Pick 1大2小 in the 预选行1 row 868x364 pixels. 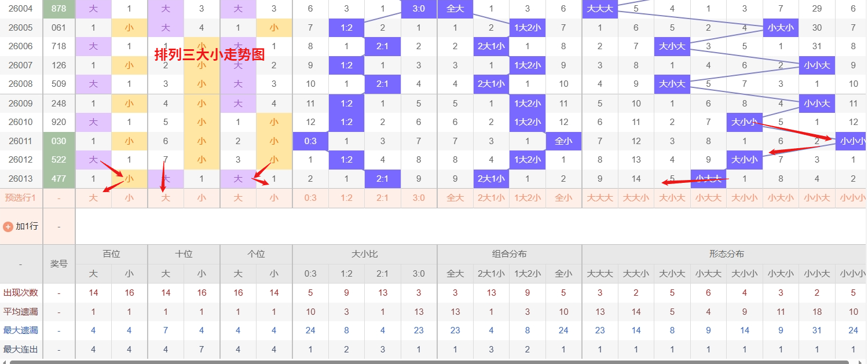pos(528,198)
